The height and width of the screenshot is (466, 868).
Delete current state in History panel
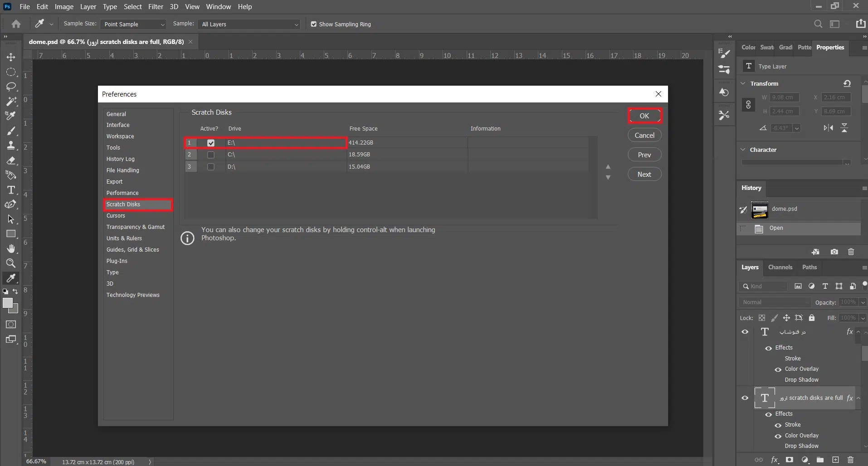click(x=851, y=252)
